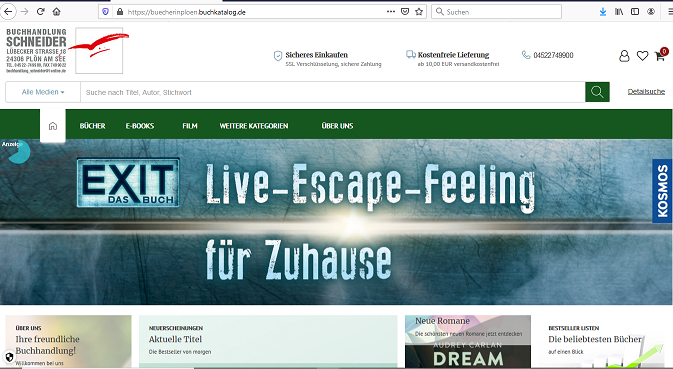Screen dimensions: 673x369
Task: Open tracking protection shield in address bar
Action: (x=106, y=12)
